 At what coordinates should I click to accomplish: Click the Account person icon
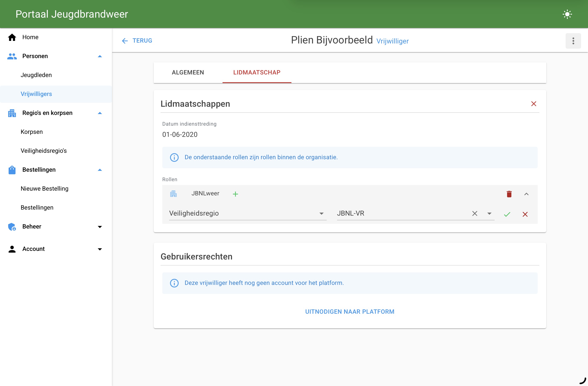(x=12, y=249)
